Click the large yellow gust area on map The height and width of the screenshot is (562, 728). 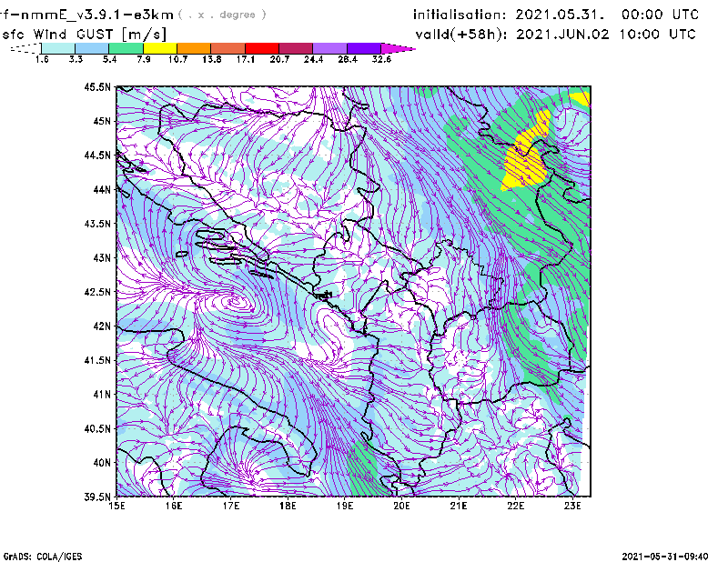click(x=525, y=160)
